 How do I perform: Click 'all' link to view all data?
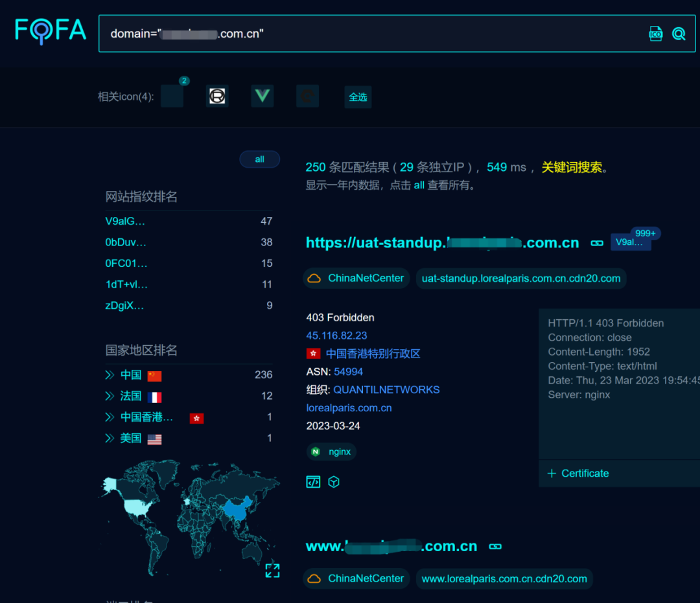tap(419, 185)
